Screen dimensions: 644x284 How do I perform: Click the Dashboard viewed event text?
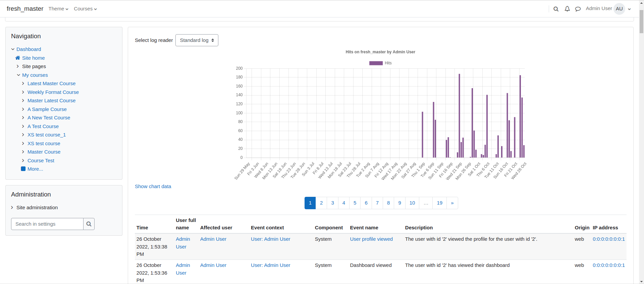click(x=371, y=265)
